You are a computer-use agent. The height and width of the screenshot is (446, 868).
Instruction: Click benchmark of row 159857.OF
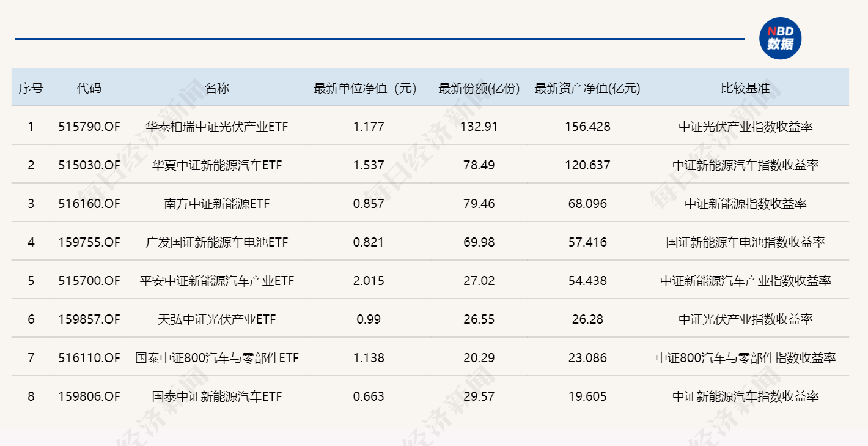[745, 319]
